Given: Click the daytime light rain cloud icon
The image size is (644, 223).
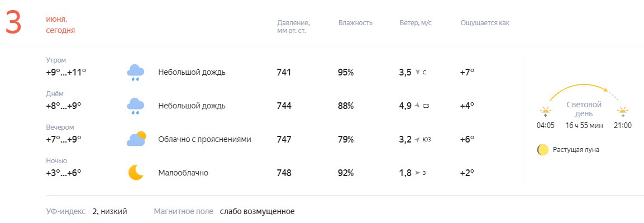Looking at the screenshot, I should click(136, 106).
